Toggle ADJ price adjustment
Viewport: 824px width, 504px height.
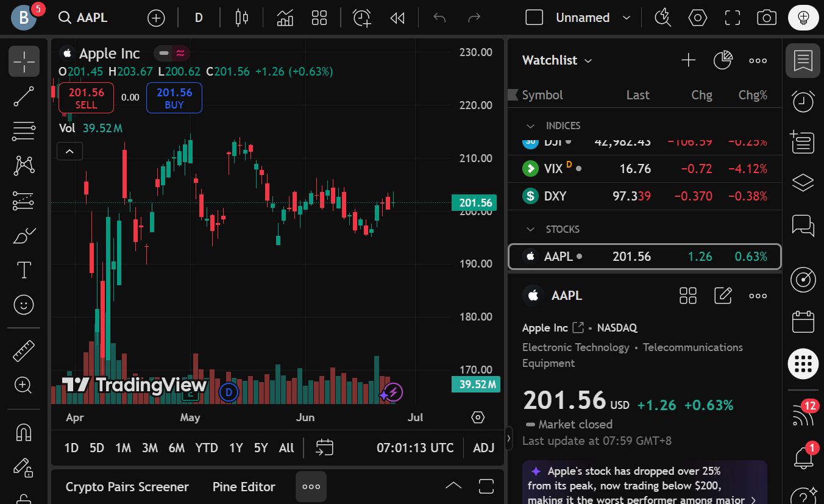pyautogui.click(x=484, y=448)
